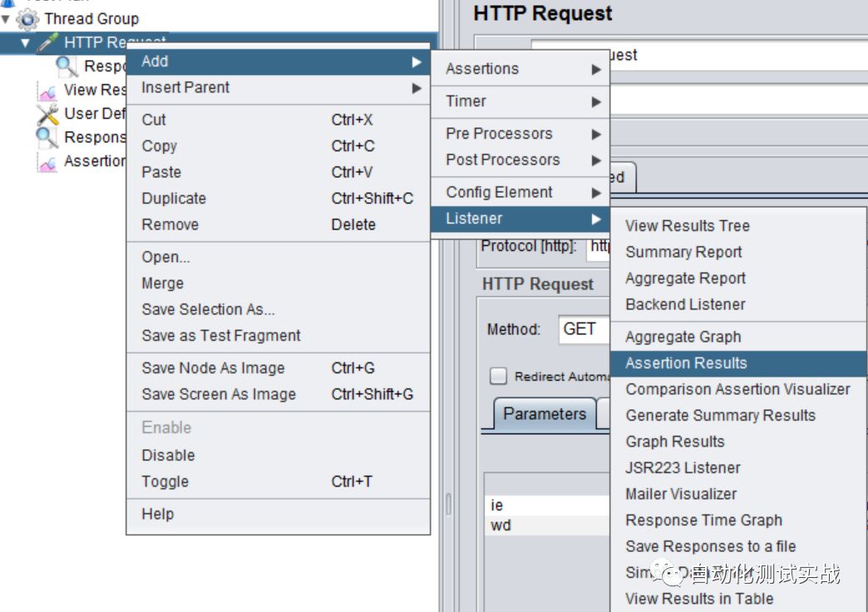This screenshot has width=868, height=612.
Task: Collapse the HTTP Request tree node
Action: tap(25, 42)
